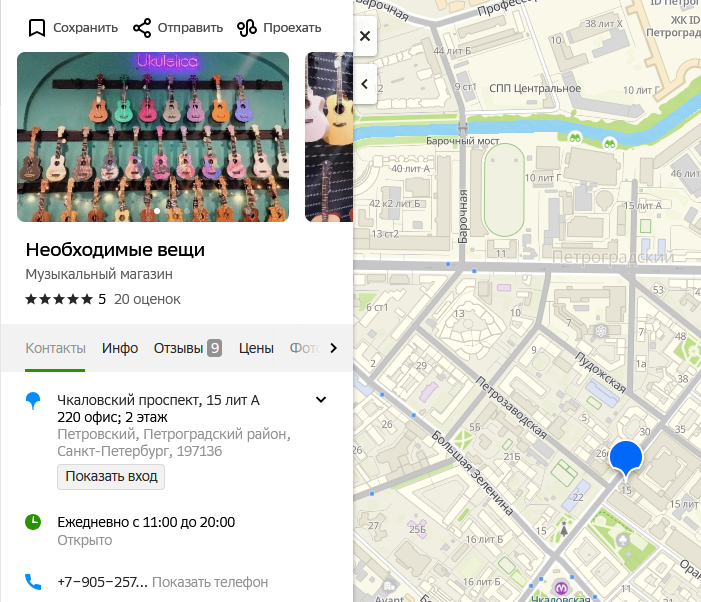Close the place card with the X icon
The width and height of the screenshot is (701, 602).
[x=365, y=36]
